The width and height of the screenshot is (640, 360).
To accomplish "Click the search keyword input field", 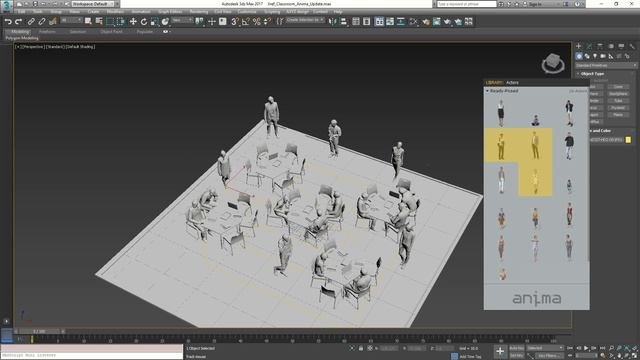I will pyautogui.click(x=467, y=4).
